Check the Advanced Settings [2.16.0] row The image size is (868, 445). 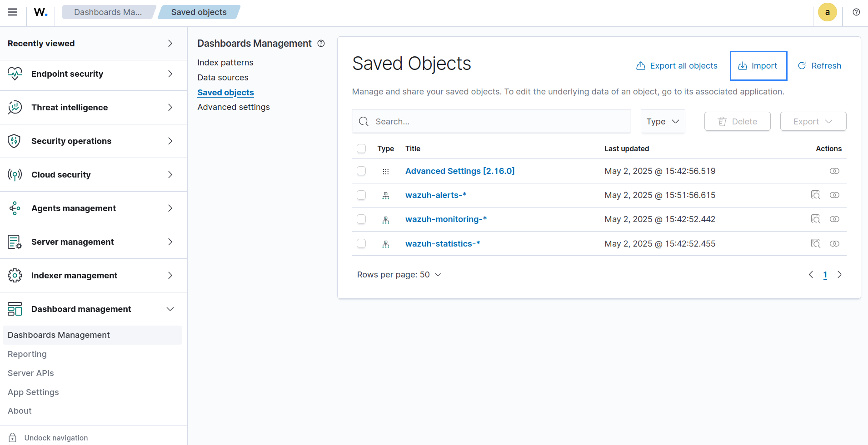click(361, 171)
